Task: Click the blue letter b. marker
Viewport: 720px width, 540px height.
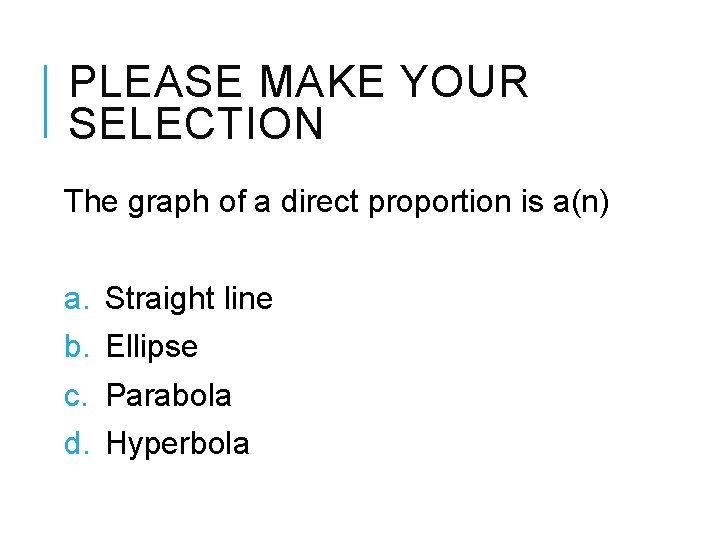Action: tap(77, 346)
